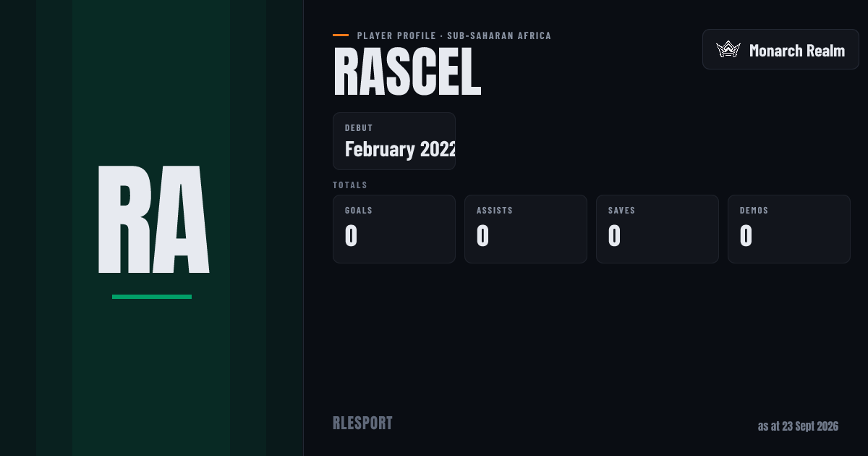The image size is (868, 456).
Task: Click the Demos stat card
Action: click(789, 229)
